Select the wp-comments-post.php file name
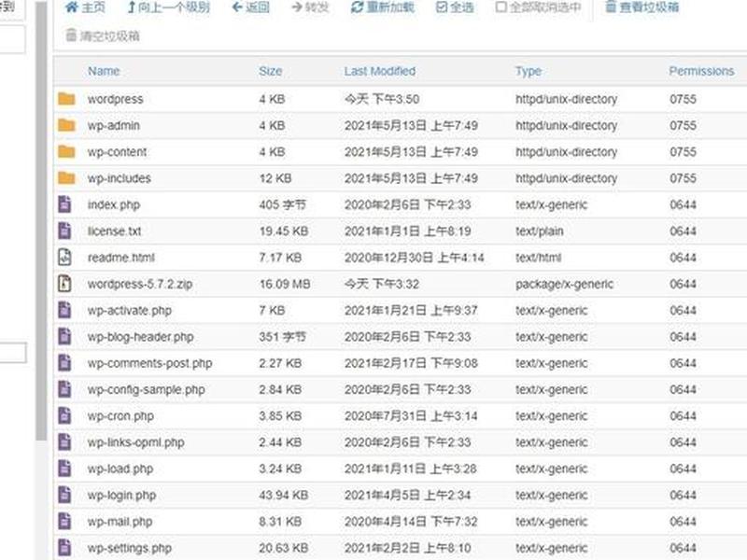 pos(150,363)
